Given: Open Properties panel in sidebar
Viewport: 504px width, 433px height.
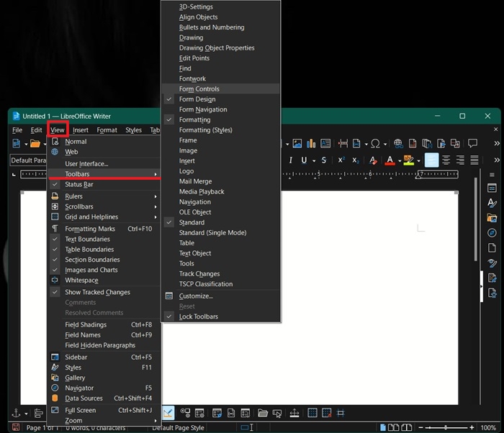Looking at the screenshot, I should click(492, 188).
